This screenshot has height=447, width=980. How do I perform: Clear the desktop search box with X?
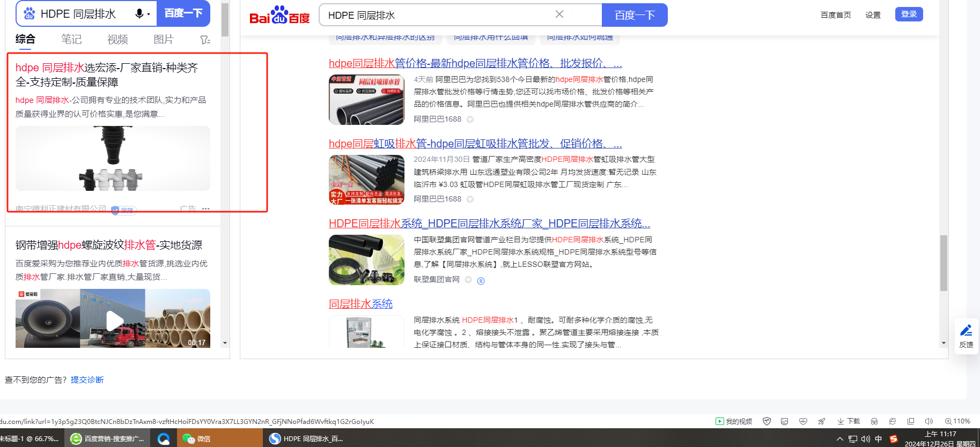pos(559,14)
